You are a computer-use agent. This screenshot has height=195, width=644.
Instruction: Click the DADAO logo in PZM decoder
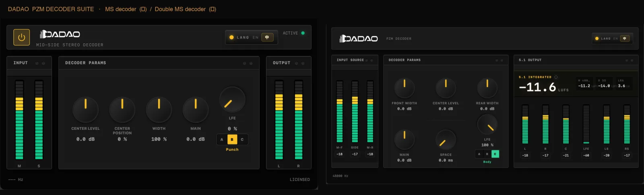click(x=359, y=39)
